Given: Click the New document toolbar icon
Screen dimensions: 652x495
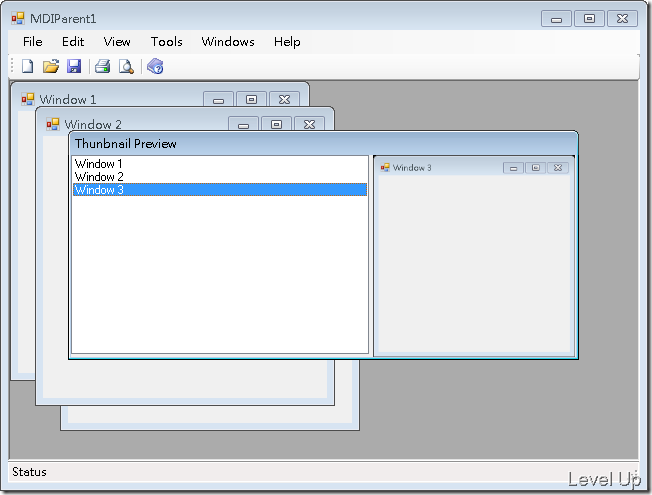Looking at the screenshot, I should click(27, 66).
